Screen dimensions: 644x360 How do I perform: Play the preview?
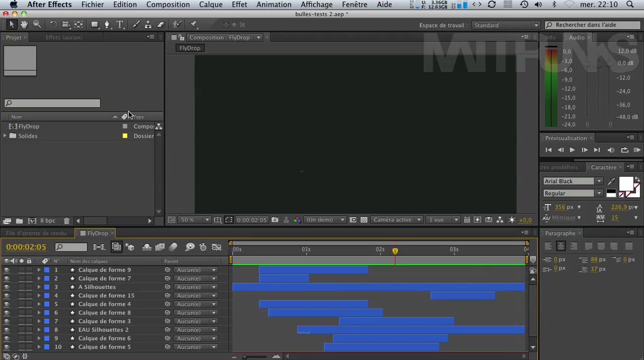[572, 150]
